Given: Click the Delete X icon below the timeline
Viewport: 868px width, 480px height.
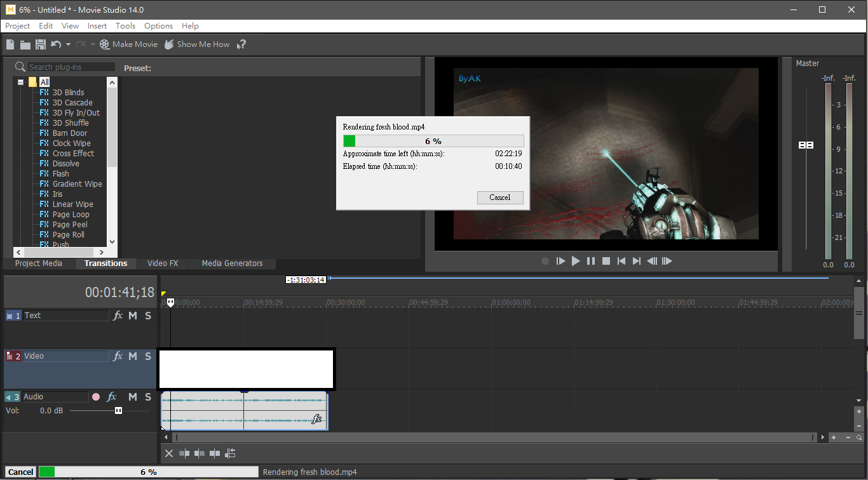Looking at the screenshot, I should tap(169, 453).
